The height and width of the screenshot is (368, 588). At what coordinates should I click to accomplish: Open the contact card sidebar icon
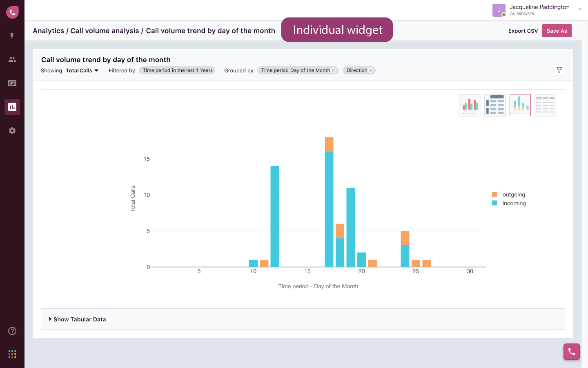click(x=12, y=83)
